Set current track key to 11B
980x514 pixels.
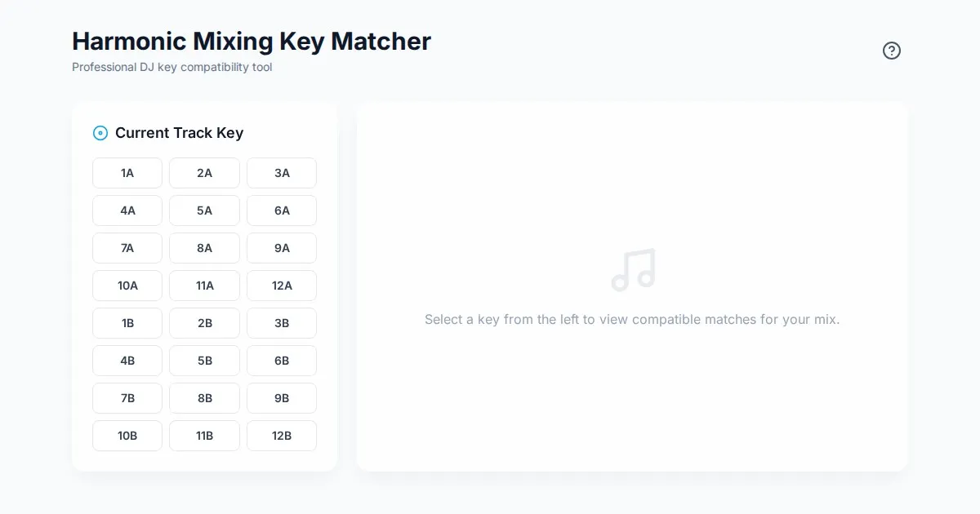pyautogui.click(x=204, y=436)
